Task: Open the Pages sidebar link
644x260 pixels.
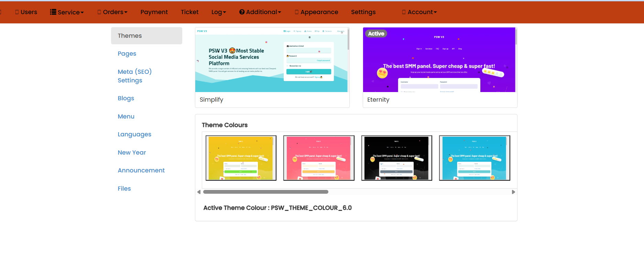Action: point(127,54)
